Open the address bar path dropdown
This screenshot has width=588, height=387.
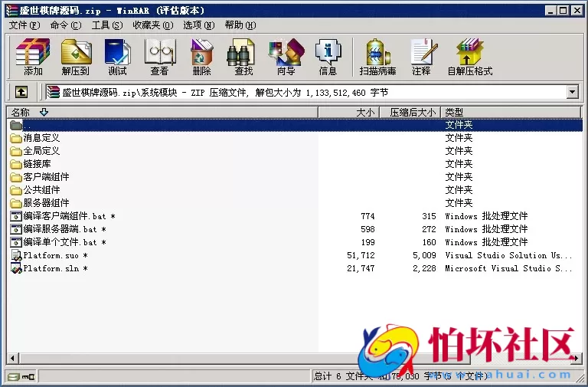[x=572, y=92]
